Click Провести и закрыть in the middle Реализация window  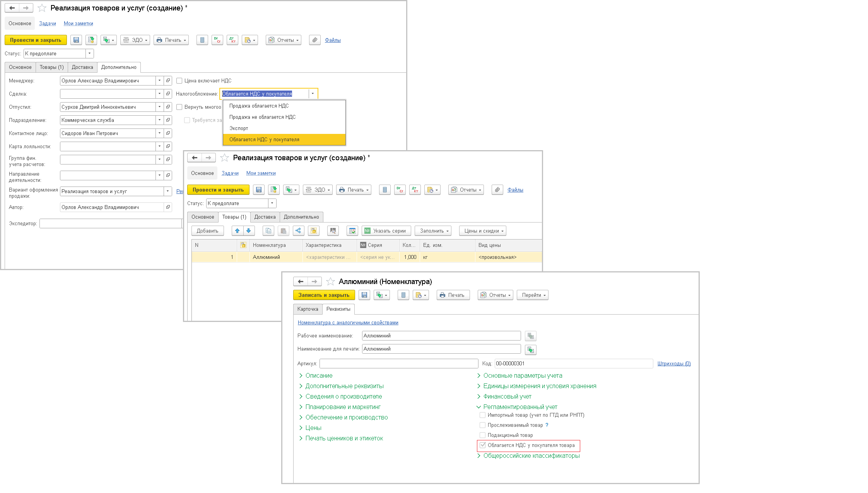(x=218, y=190)
